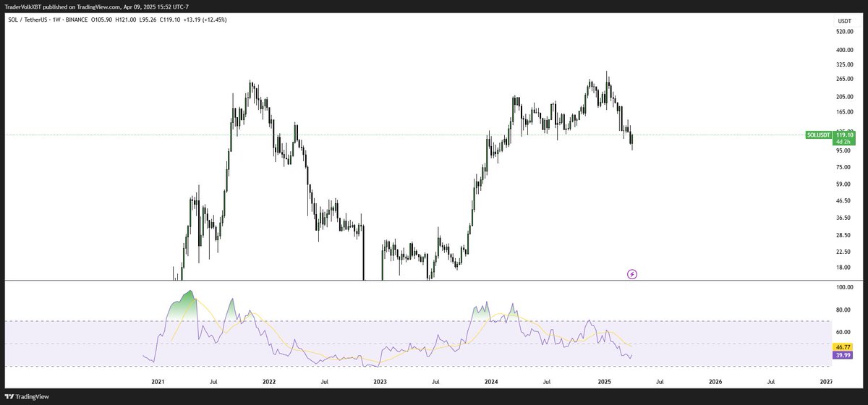Click the 100.00 RSI axis label
Image resolution: width=868 pixels, height=405 pixels.
click(x=845, y=288)
